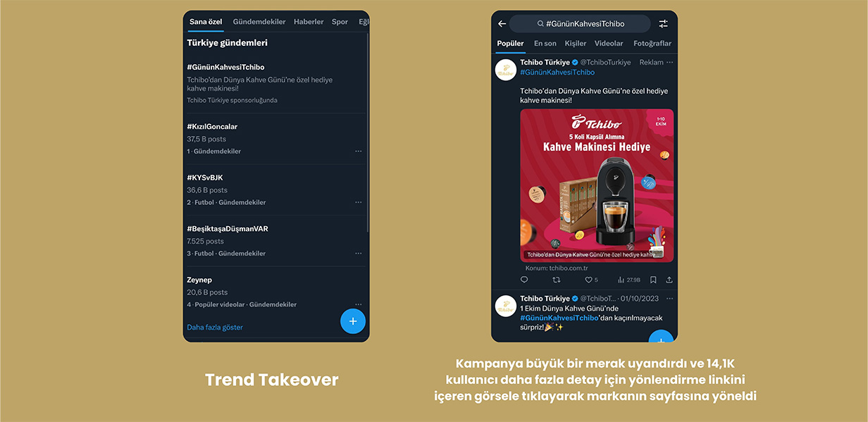Open more options for Zeynep trend
The width and height of the screenshot is (868, 422).
359,304
